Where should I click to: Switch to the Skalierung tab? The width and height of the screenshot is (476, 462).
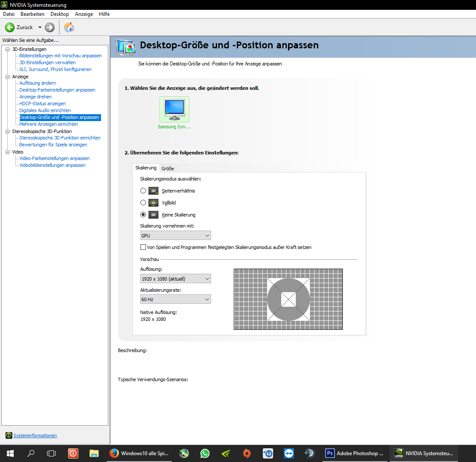(x=146, y=168)
